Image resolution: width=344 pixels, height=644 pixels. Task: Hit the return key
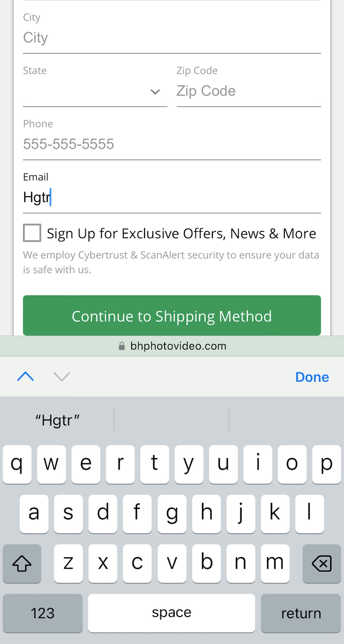[x=301, y=613]
